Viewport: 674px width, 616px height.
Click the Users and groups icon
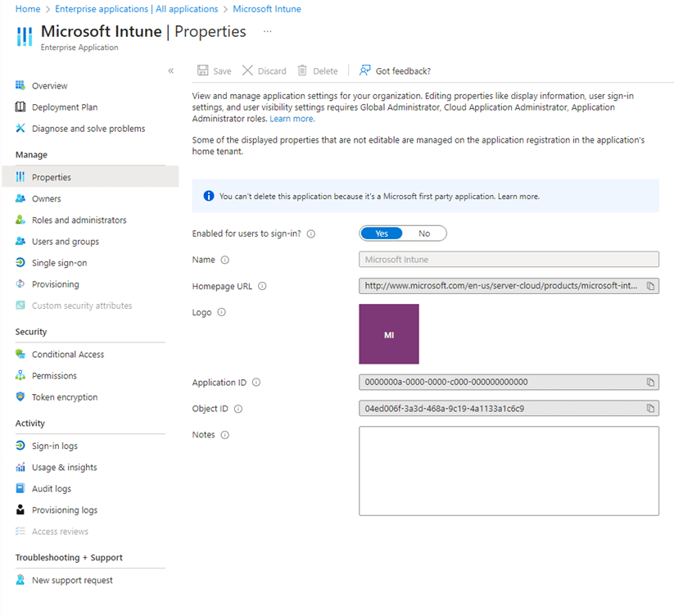[20, 241]
